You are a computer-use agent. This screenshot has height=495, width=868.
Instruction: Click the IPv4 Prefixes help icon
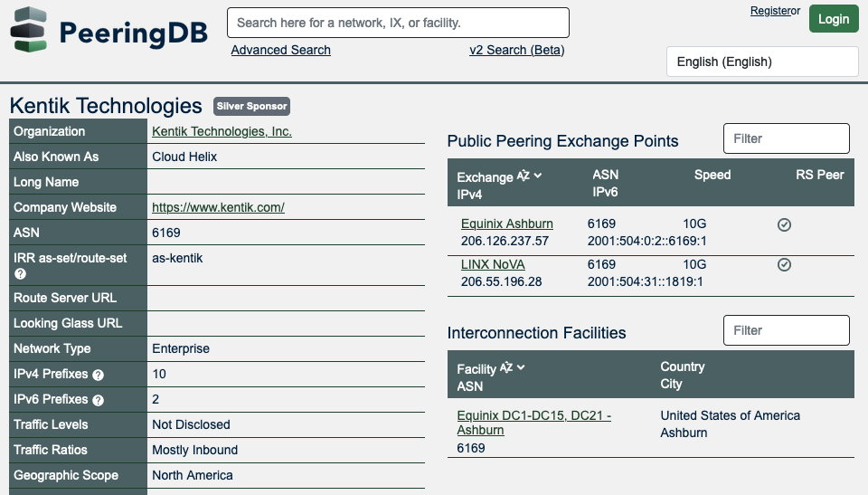pyautogui.click(x=98, y=375)
